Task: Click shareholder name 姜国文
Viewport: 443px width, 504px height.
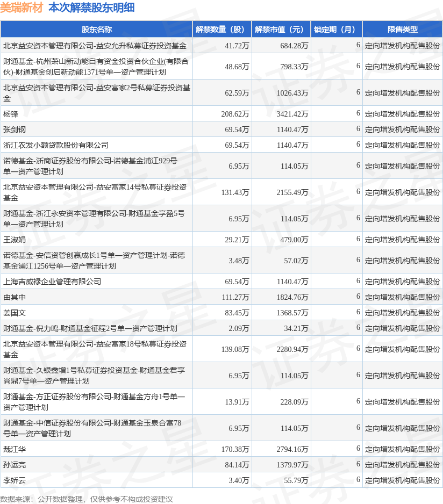Action: [14, 313]
